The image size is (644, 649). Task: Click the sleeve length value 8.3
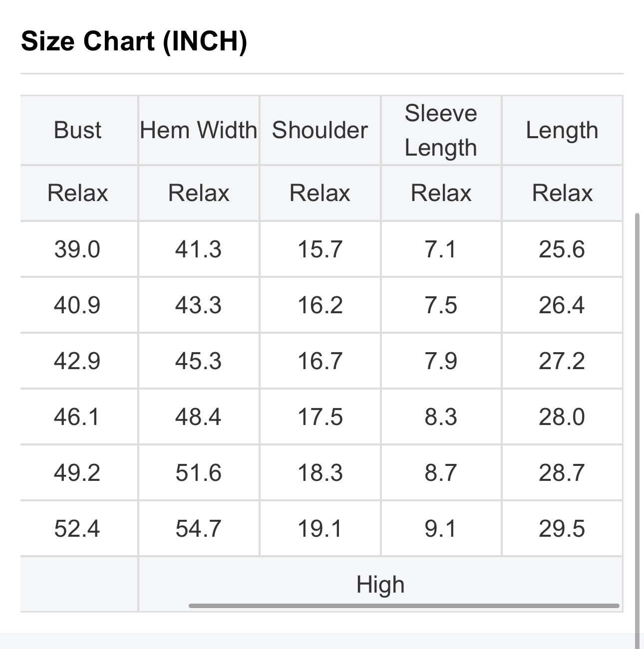[441, 417]
